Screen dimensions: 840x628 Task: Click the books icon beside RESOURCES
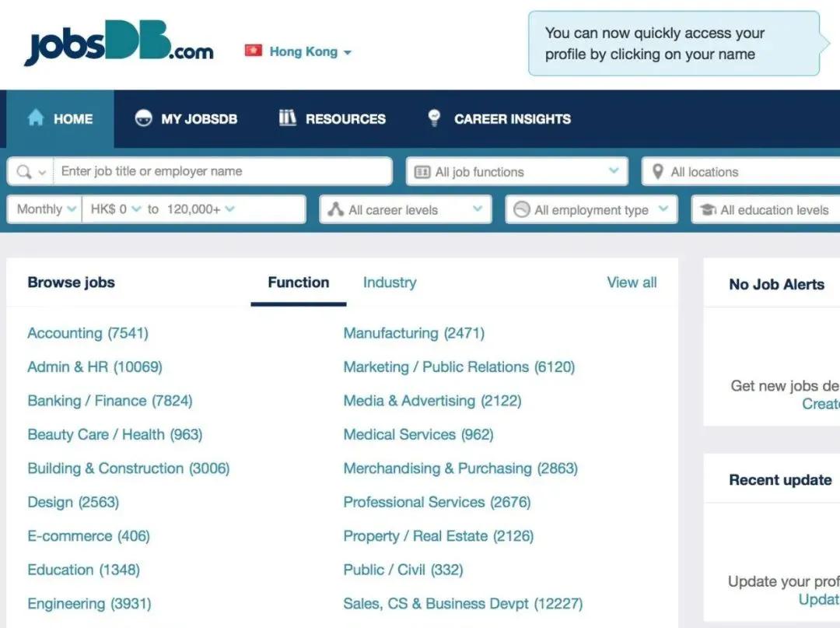coord(288,118)
